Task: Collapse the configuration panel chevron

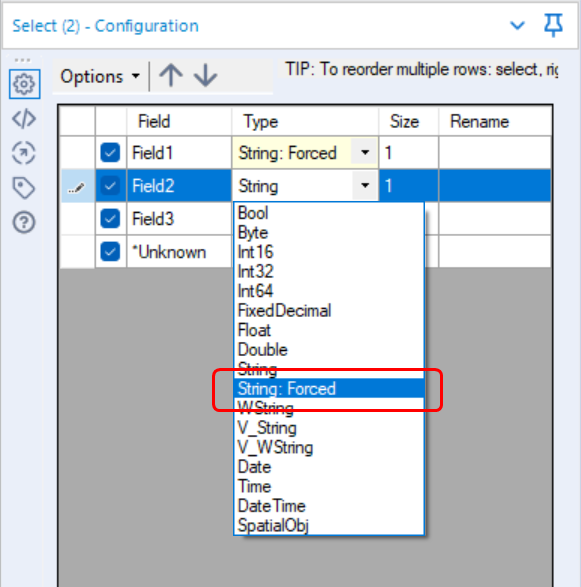Action: (x=518, y=25)
